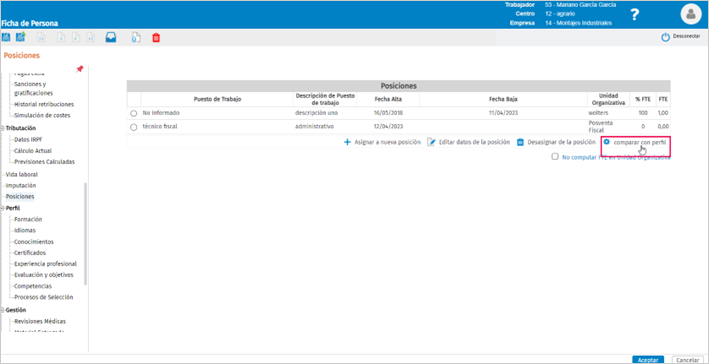Open 'Datos IRPF' tree item
Image resolution: width=709 pixels, height=364 pixels.
pos(28,140)
